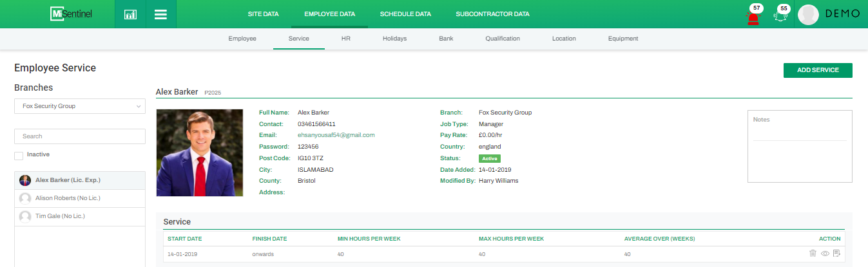Click Alex Barker's profile photo
This screenshot has height=267, width=868.
point(200,152)
